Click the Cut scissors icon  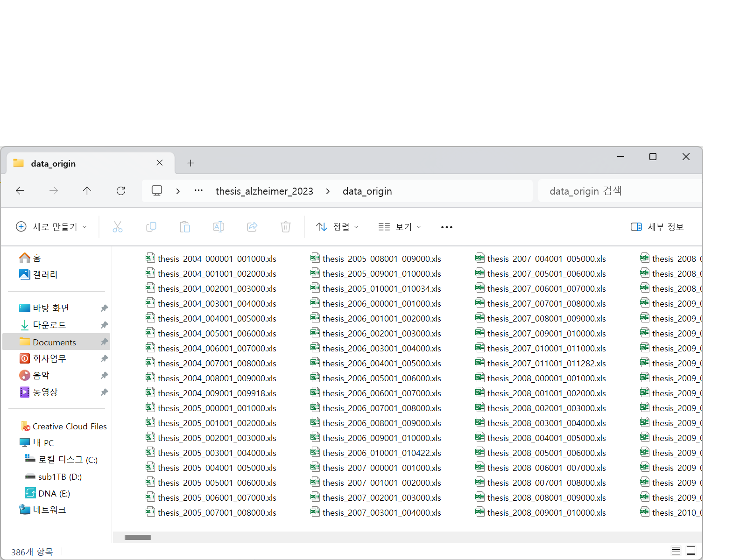118,227
